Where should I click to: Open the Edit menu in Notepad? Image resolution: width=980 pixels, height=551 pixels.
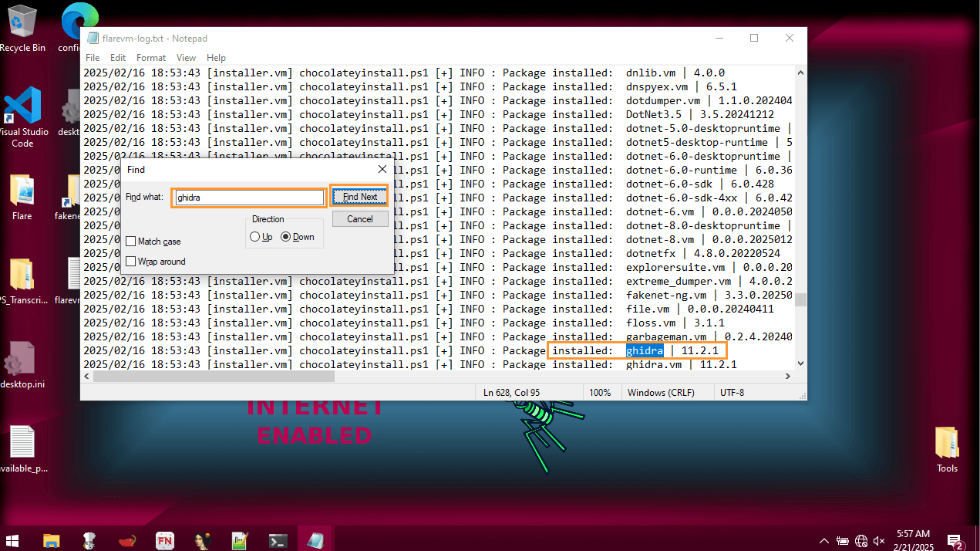pos(118,57)
